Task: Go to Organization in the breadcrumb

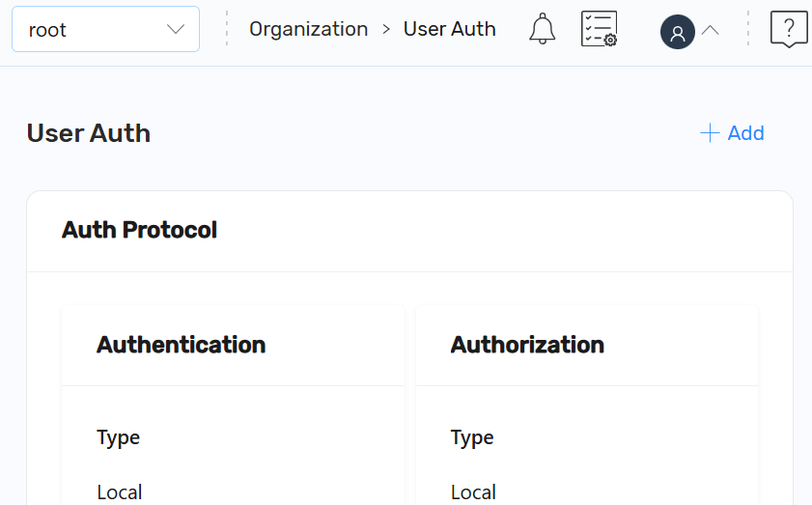Action: point(308,29)
